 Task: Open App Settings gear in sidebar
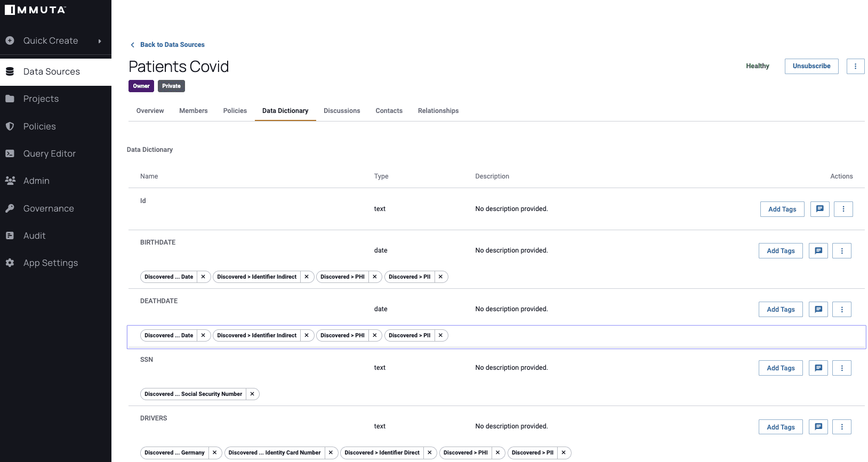[10, 263]
